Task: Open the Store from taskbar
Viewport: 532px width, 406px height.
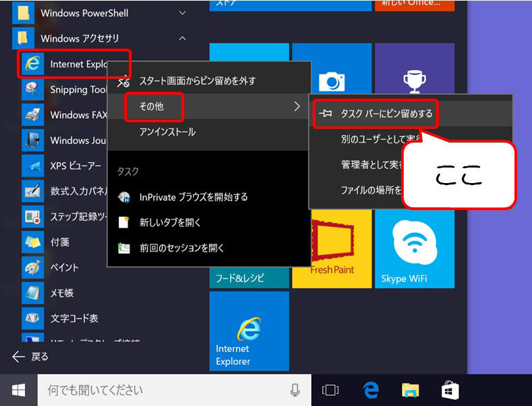Action: coord(450,390)
